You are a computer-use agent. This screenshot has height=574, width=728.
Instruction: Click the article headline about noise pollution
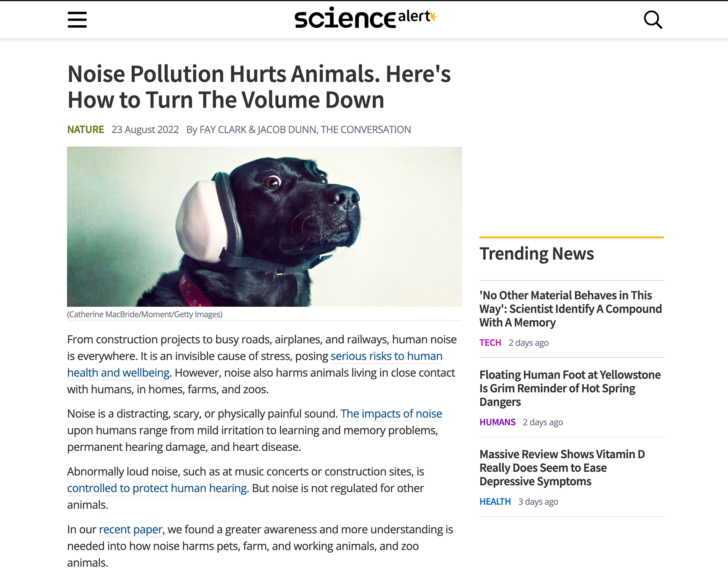tap(259, 86)
